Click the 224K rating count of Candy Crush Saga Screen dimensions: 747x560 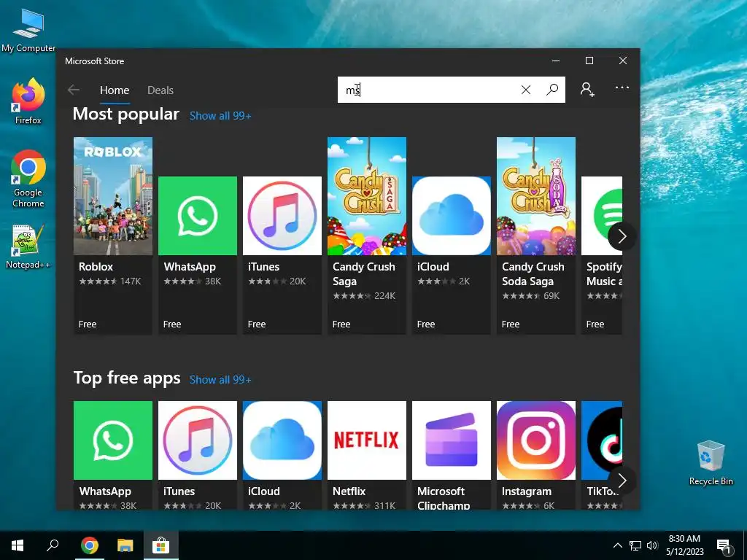(385, 296)
